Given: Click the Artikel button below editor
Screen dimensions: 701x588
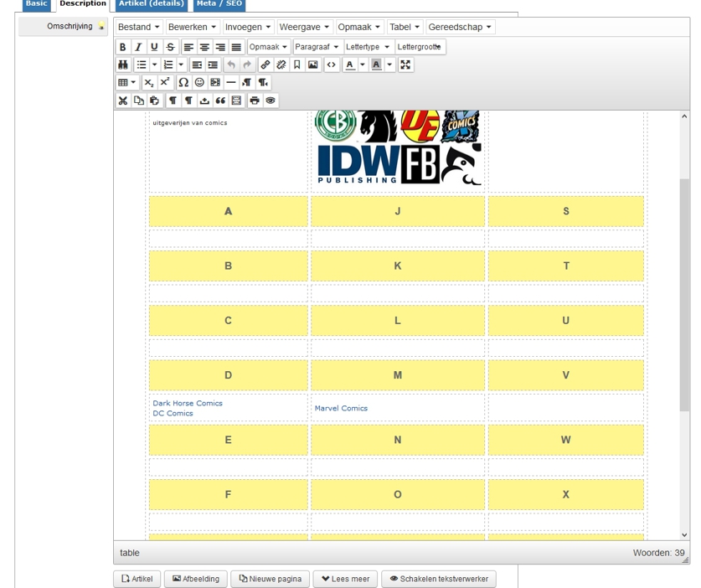Looking at the screenshot, I should click(137, 579).
